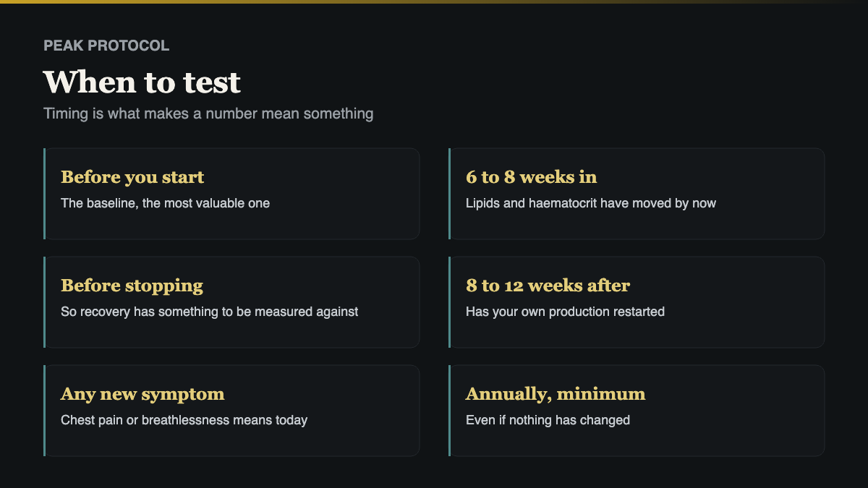The height and width of the screenshot is (488, 868).
Task: Click the gold gradient bar at top
Action: (434, 1)
